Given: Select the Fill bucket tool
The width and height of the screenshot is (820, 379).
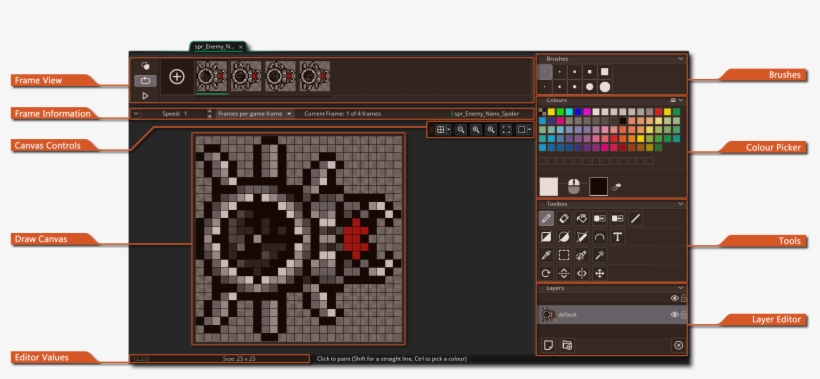Looking at the screenshot, I should 582,219.
